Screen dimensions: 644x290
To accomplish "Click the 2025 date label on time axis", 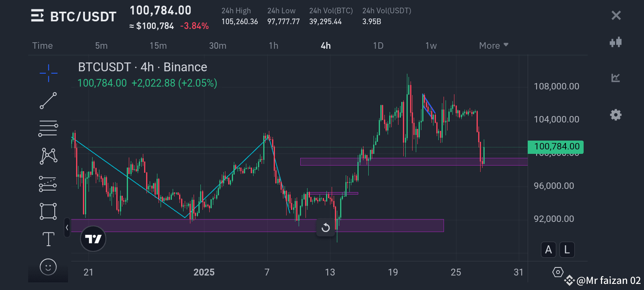I will click(204, 272).
